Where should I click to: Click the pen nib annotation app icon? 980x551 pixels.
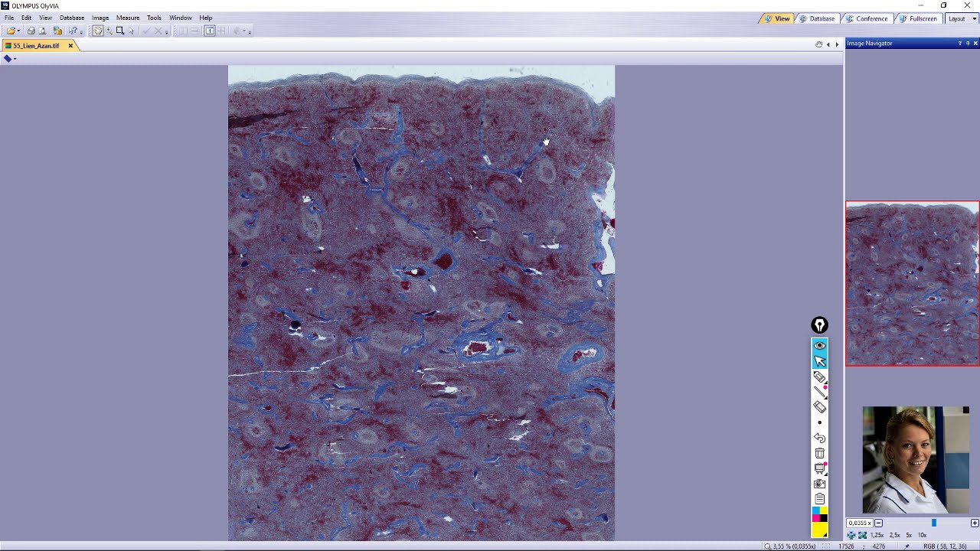819,326
